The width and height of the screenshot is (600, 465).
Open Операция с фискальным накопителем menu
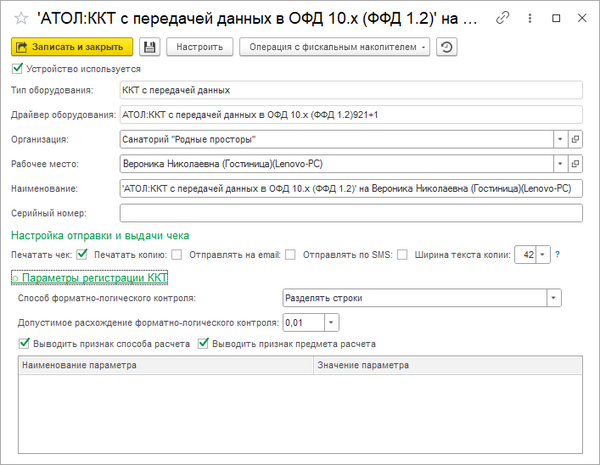(x=334, y=47)
